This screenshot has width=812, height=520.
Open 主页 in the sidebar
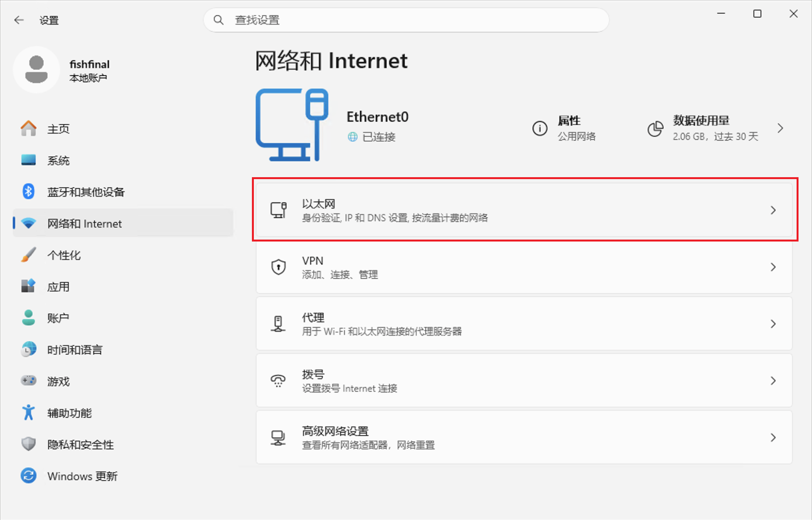pos(123,129)
